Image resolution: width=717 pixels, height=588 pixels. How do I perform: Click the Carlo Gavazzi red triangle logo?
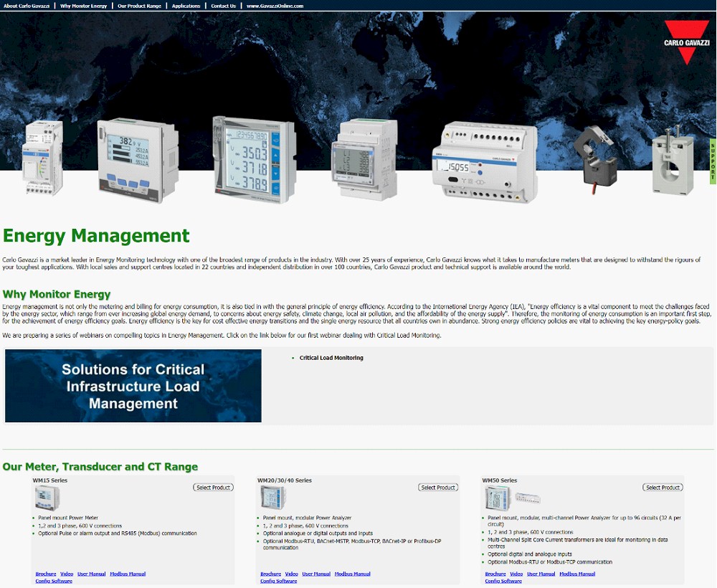[x=686, y=42]
